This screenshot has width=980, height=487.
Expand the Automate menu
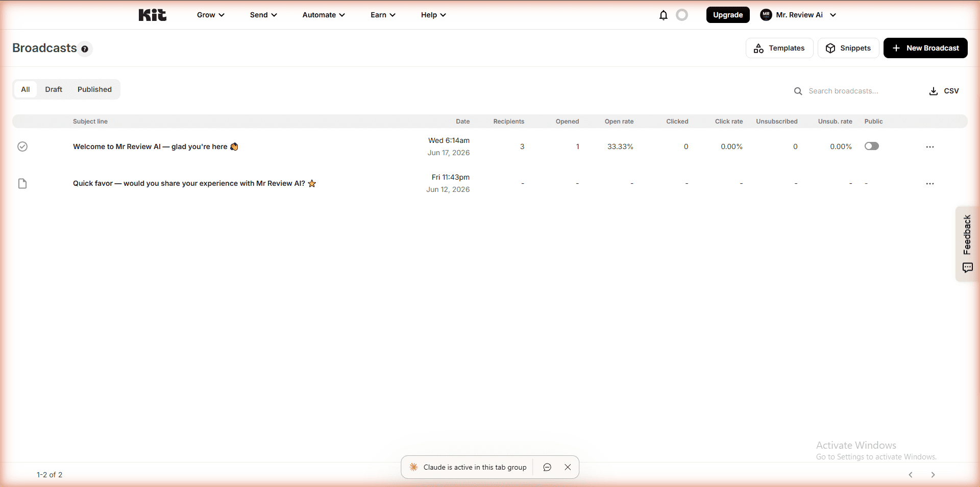click(324, 15)
